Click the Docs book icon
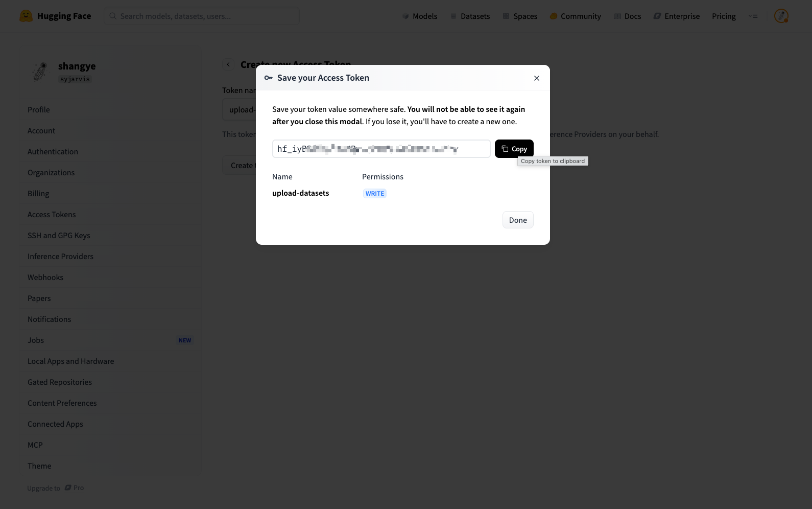 pos(617,16)
